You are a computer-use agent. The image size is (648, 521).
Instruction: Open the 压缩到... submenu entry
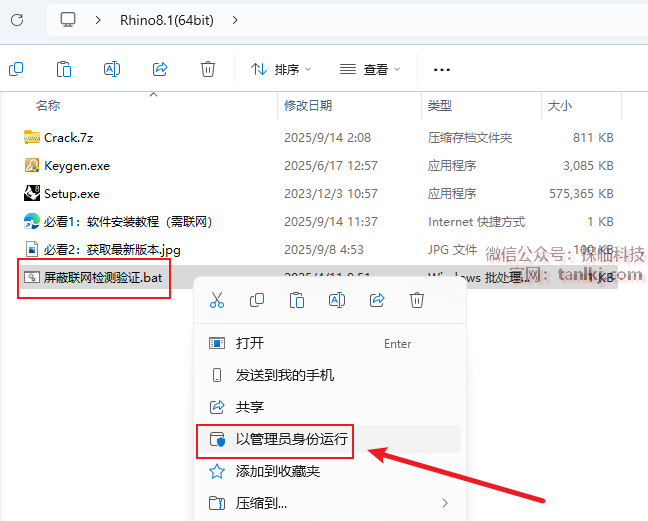click(329, 503)
